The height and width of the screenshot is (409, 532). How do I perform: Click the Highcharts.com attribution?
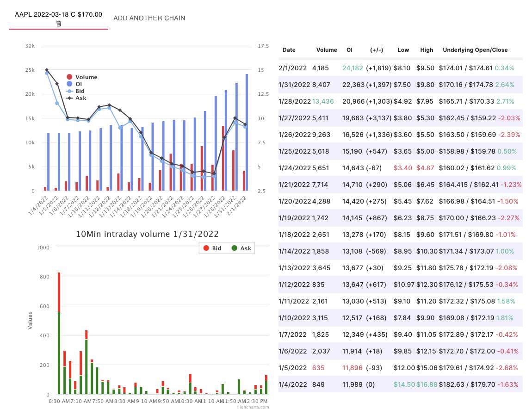click(252, 406)
